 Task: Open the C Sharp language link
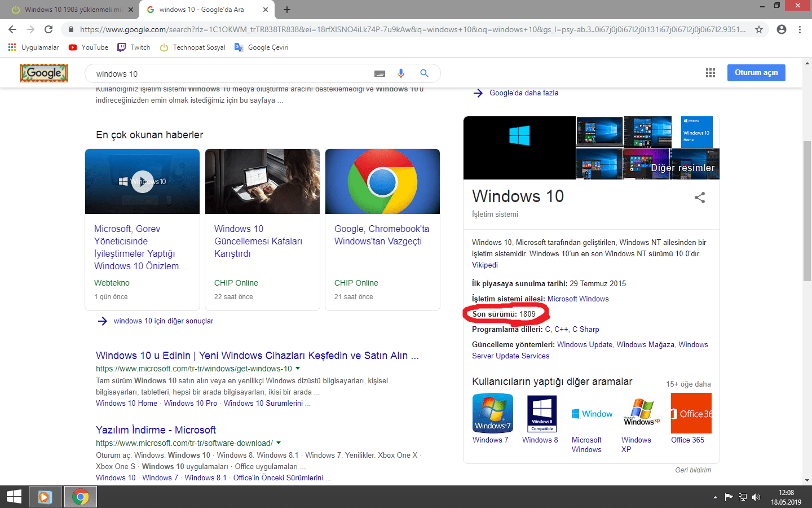point(586,330)
